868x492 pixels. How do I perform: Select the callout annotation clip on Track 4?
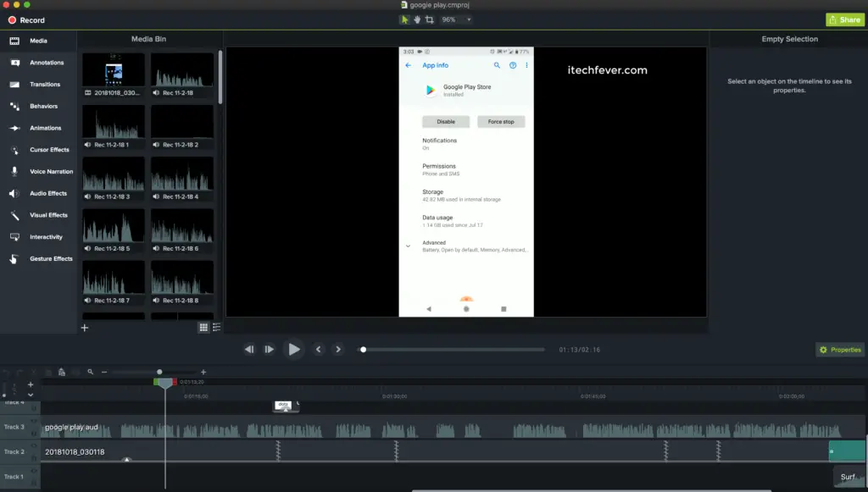pyautogui.click(x=287, y=406)
